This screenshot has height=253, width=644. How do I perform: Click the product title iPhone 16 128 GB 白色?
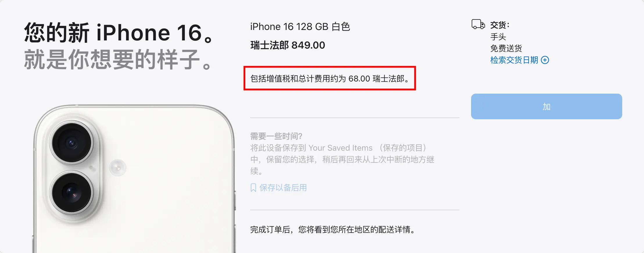[300, 27]
